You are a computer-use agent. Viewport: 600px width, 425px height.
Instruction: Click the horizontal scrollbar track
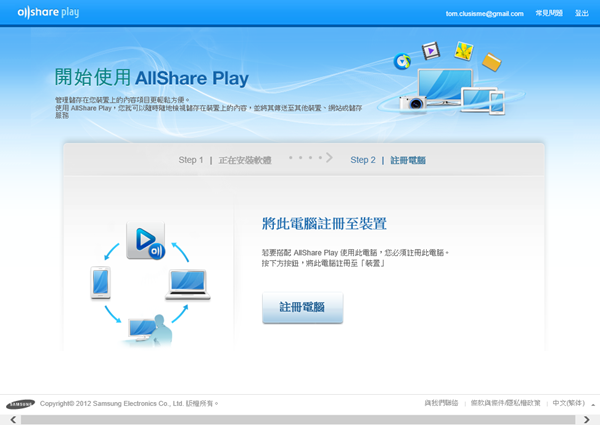tap(298, 420)
